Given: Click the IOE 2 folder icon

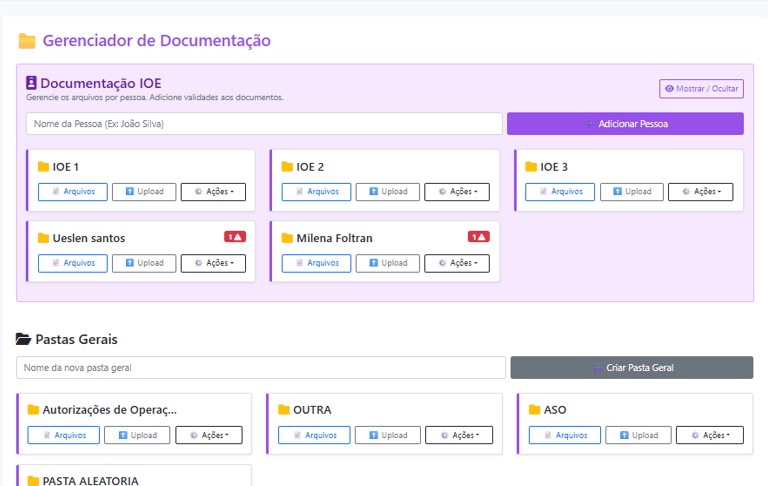Looking at the screenshot, I should (287, 167).
